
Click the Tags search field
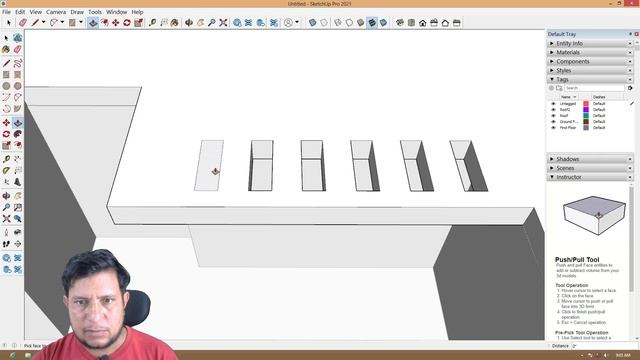click(594, 88)
